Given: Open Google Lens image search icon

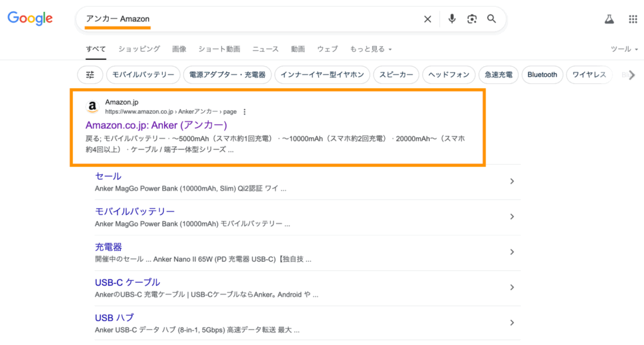Looking at the screenshot, I should pyautogui.click(x=472, y=19).
